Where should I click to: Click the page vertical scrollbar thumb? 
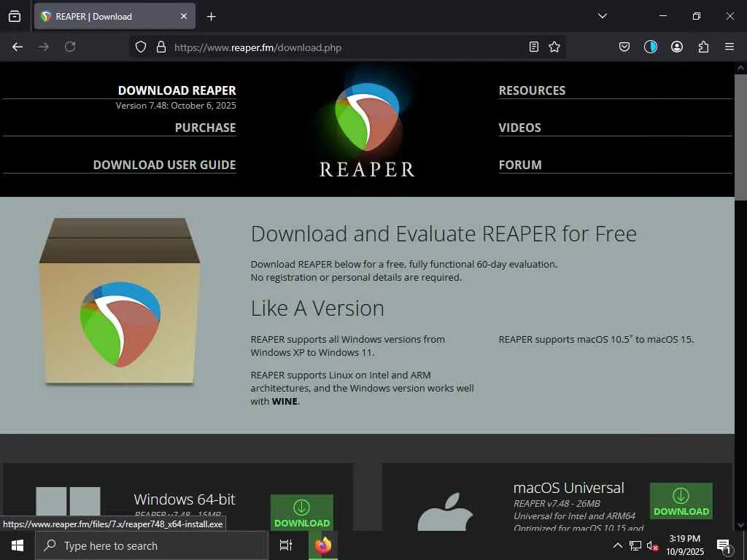point(740,137)
